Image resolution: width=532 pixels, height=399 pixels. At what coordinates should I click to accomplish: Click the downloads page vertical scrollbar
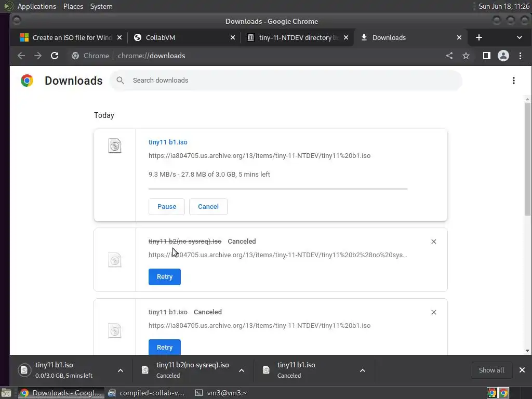pyautogui.click(x=527, y=159)
